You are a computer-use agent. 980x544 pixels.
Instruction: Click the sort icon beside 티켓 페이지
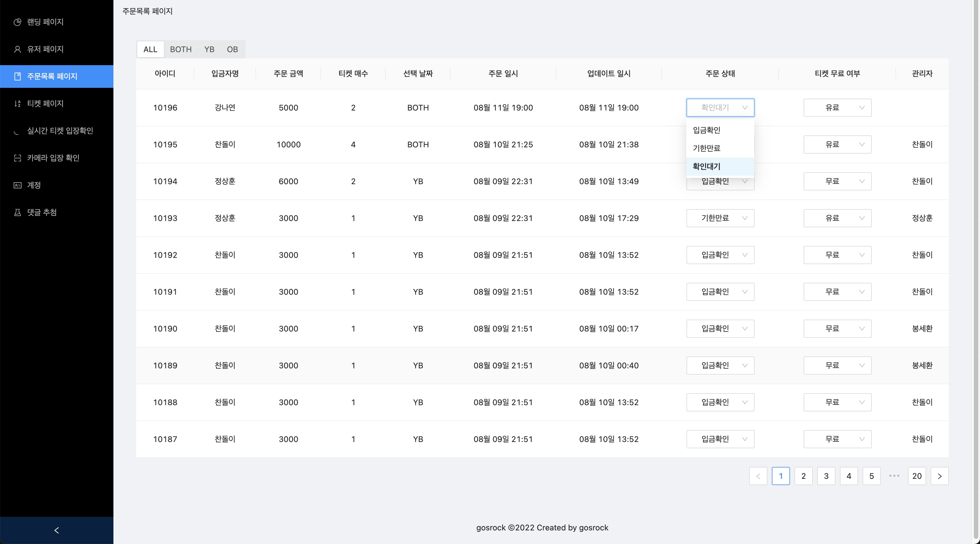coord(18,104)
